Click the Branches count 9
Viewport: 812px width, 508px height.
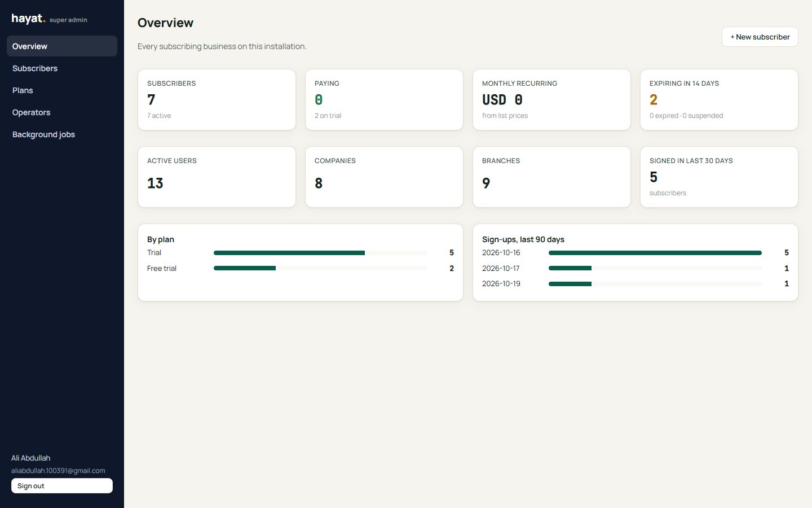[486, 183]
